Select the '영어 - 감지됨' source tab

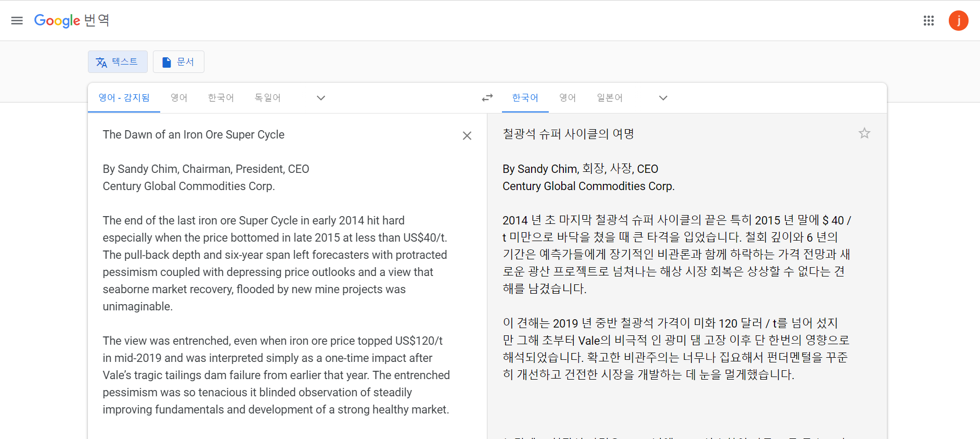point(124,98)
